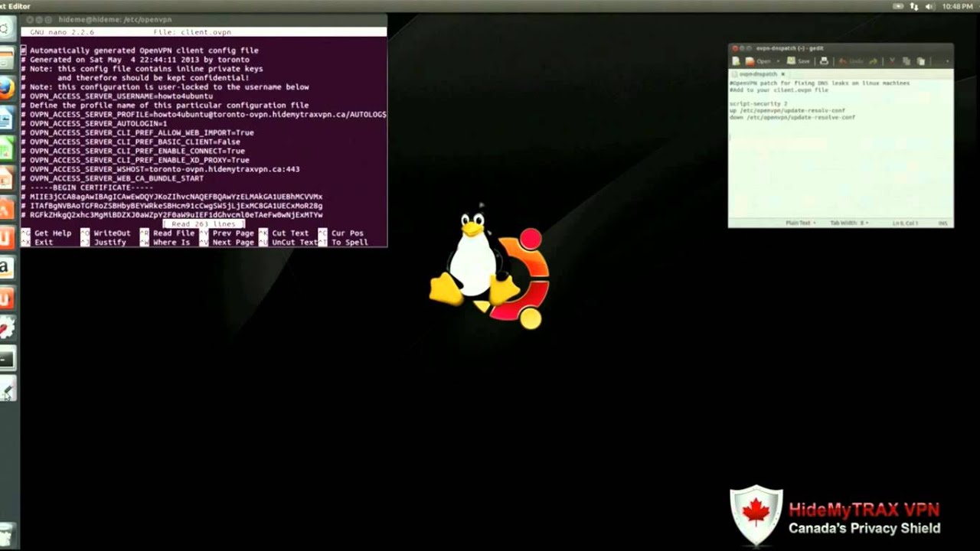This screenshot has width=980, height=551.
Task: Click the gedit window title bar
Action: (841, 48)
